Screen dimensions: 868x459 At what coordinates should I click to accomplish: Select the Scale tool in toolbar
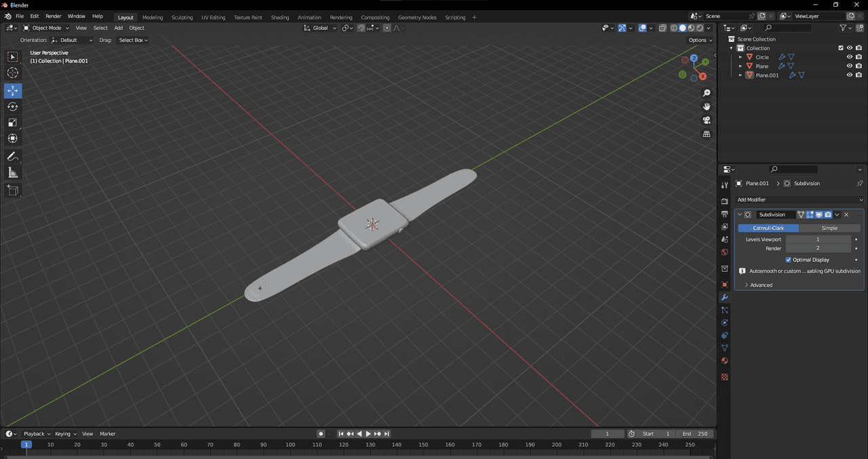[x=13, y=123]
